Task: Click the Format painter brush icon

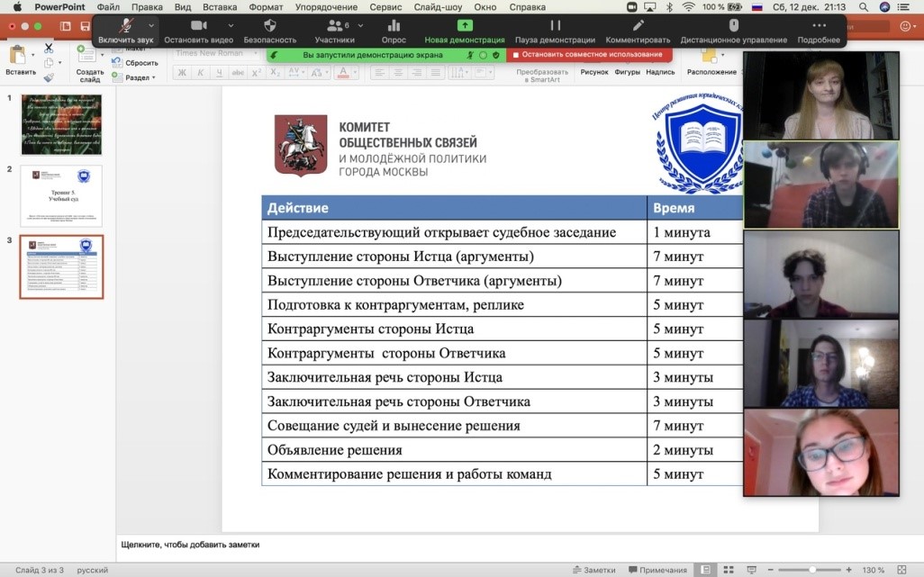Action: point(49,77)
